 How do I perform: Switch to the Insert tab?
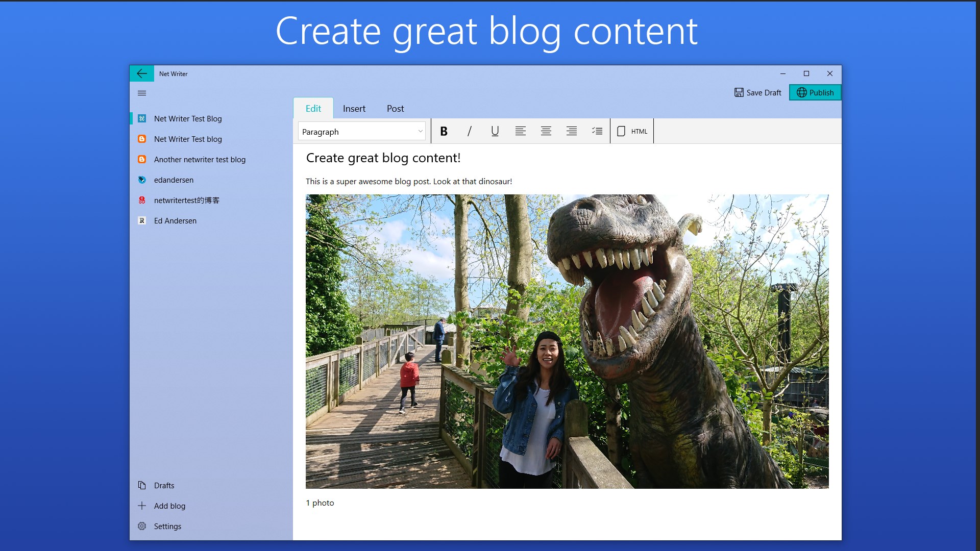point(354,109)
